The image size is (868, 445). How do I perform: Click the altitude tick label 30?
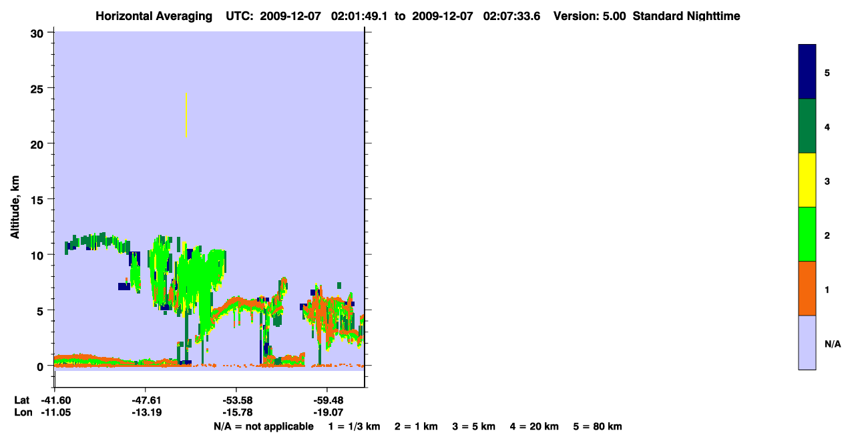38,33
